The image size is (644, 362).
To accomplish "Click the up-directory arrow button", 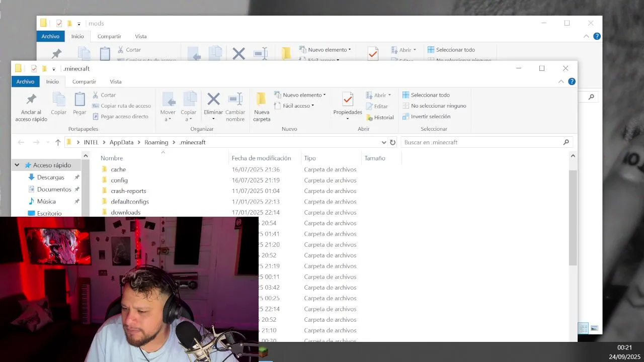I will click(x=58, y=142).
